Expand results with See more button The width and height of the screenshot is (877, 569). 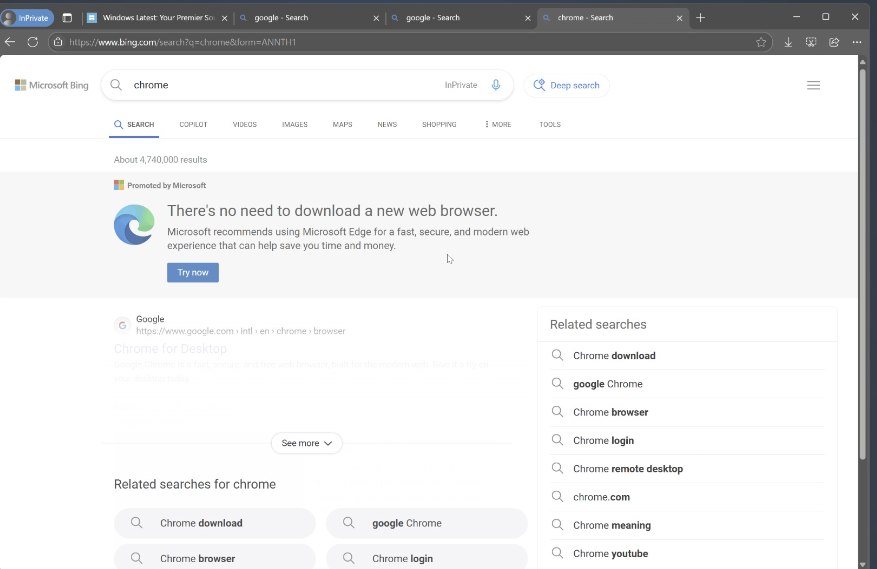307,443
